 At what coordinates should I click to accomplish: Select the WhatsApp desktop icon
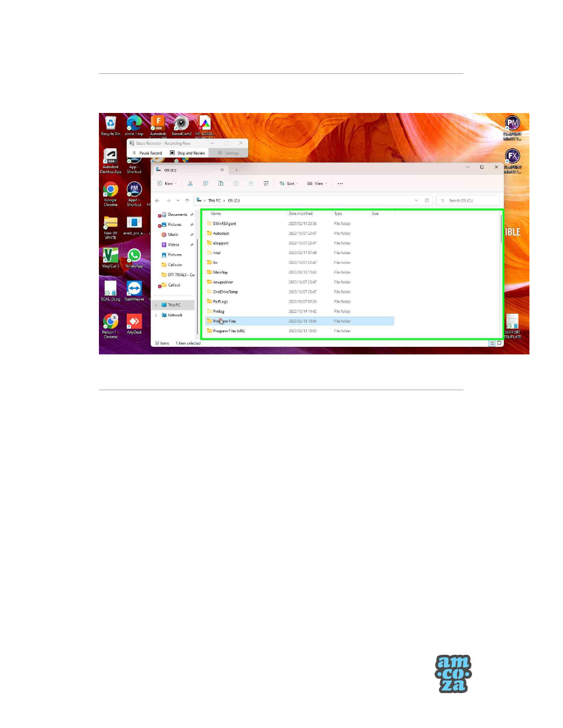coord(134,256)
